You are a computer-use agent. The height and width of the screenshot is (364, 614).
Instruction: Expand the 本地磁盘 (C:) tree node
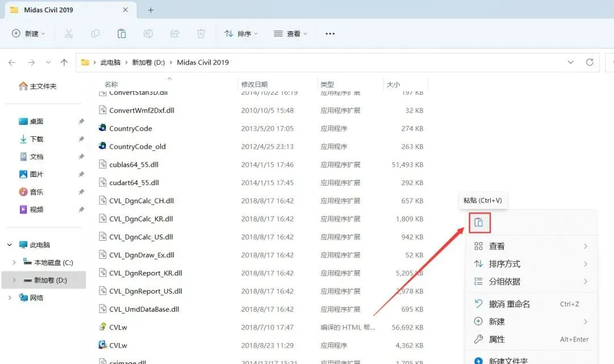point(14,262)
